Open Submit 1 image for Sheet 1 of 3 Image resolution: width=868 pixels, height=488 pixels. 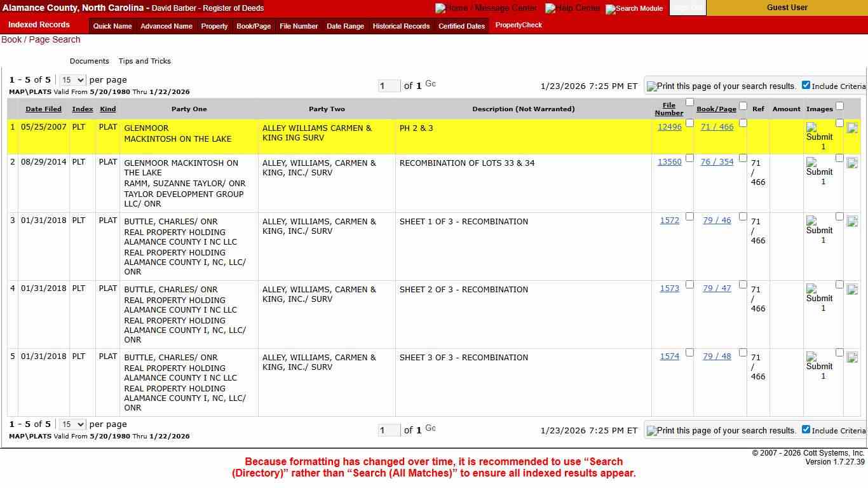click(x=818, y=227)
